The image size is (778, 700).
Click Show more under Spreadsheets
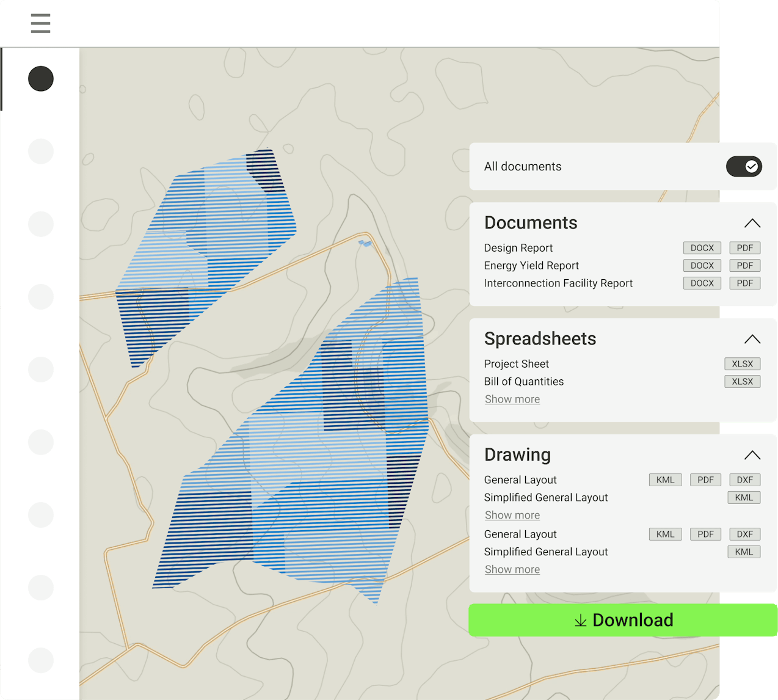512,399
